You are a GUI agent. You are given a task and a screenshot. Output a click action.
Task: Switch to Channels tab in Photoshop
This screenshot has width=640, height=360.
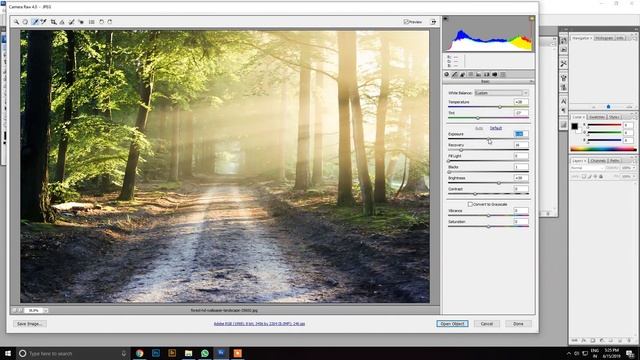click(598, 161)
